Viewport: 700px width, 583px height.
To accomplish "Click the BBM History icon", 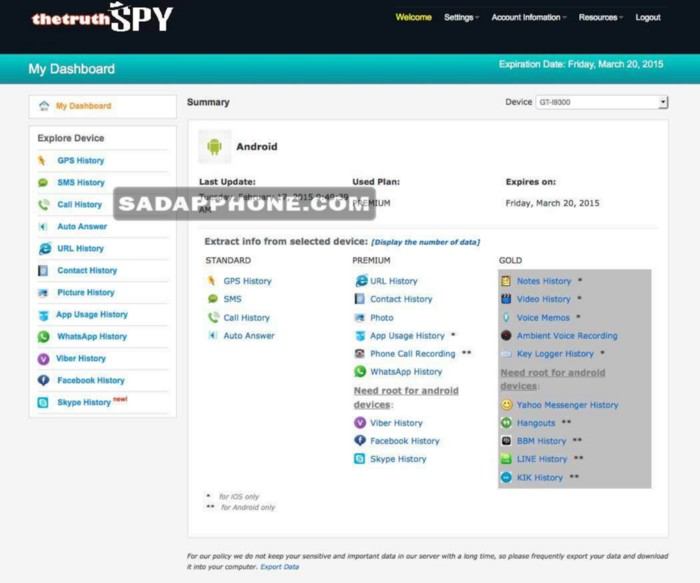I will (506, 441).
